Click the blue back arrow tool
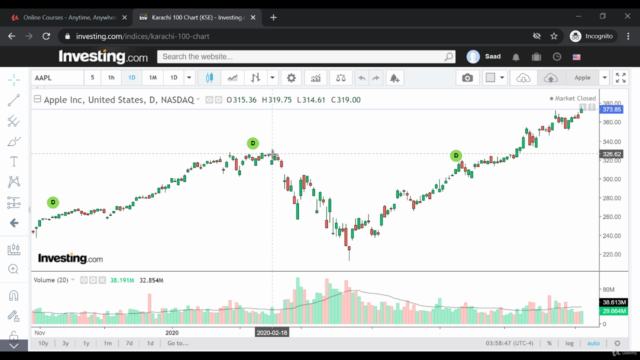Screen dimensions: 640x360 click(14, 223)
